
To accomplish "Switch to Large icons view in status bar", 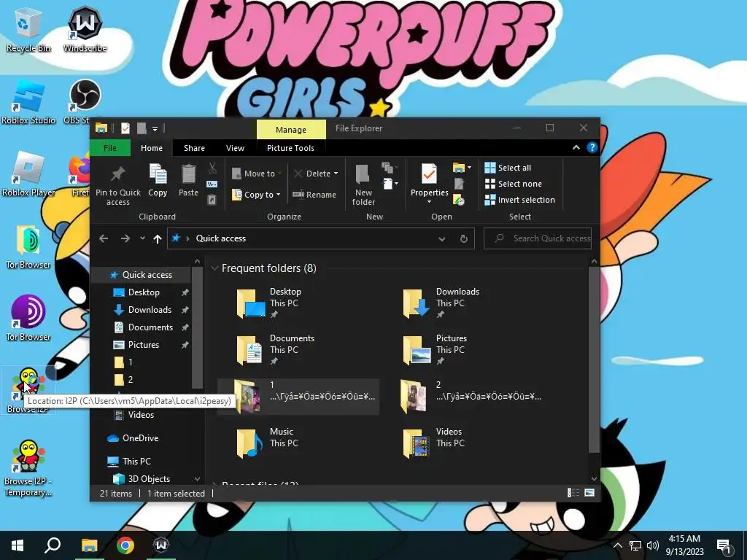I will pyautogui.click(x=589, y=493).
